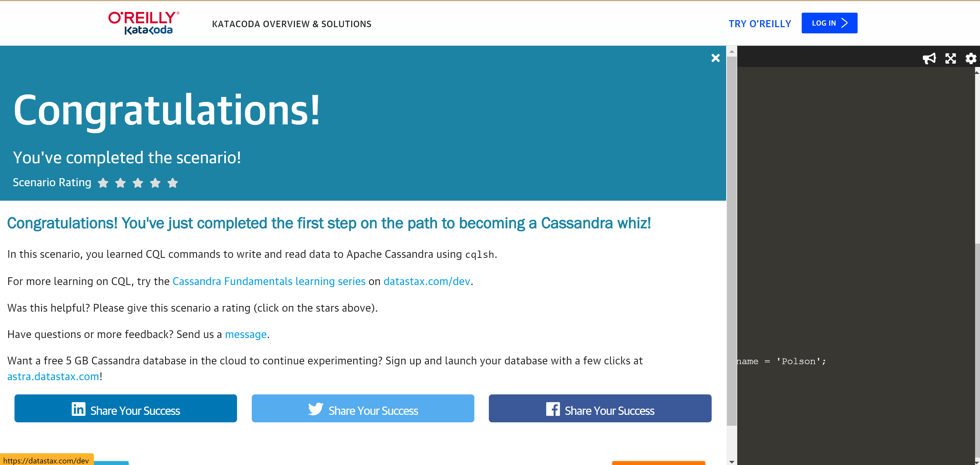Click the Twitter bird icon
The width and height of the screenshot is (980, 465).
coord(316,409)
